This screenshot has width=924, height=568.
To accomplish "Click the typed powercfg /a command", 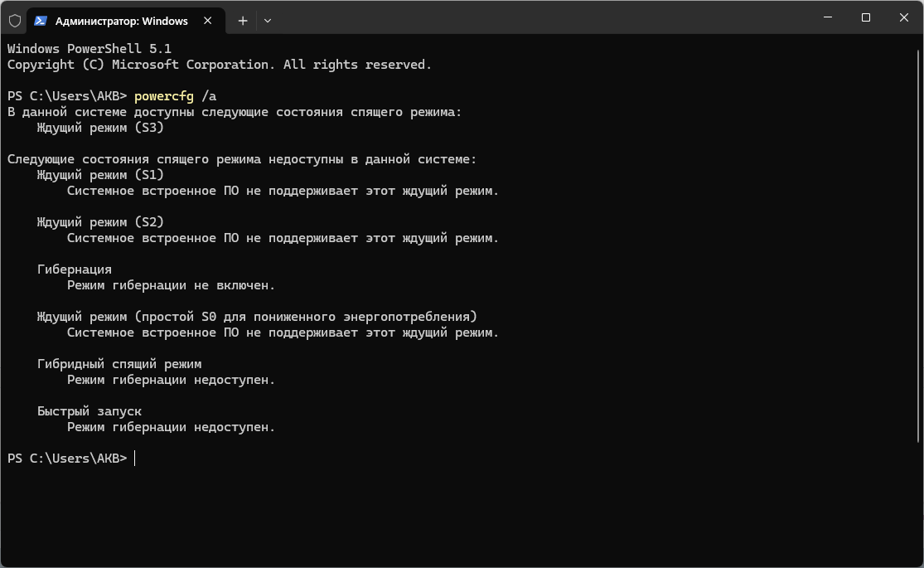I will coord(175,96).
